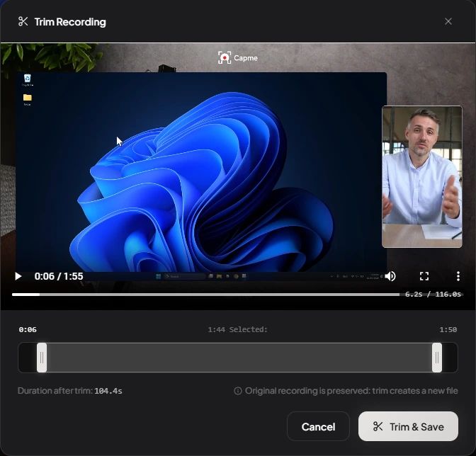This screenshot has height=456, width=476.
Task: Click the Duration after trim 104.4s text
Action: pyautogui.click(x=70, y=391)
